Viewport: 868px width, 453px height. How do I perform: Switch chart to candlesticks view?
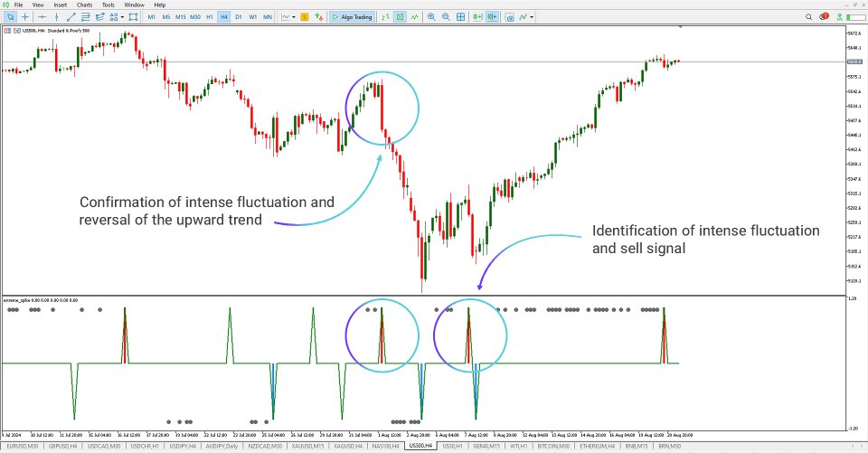400,17
